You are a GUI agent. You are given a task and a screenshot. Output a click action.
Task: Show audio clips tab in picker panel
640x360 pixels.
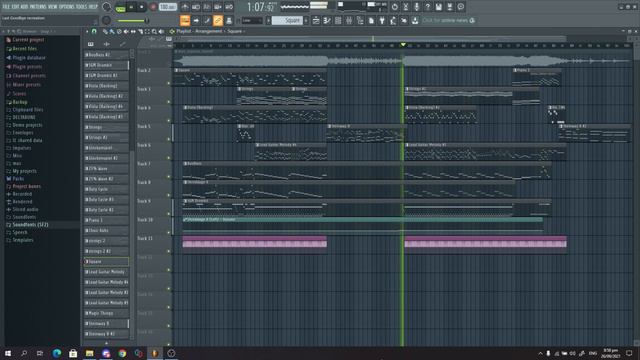point(107,44)
